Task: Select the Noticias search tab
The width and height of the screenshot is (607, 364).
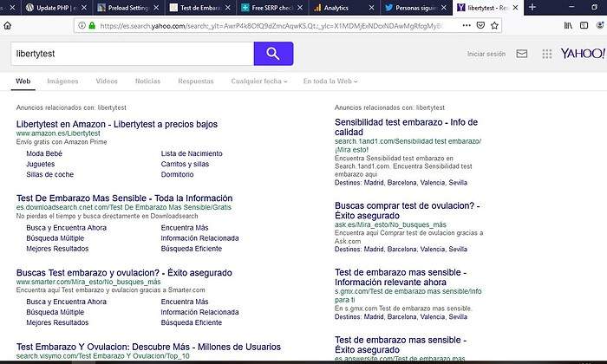Action: point(147,81)
